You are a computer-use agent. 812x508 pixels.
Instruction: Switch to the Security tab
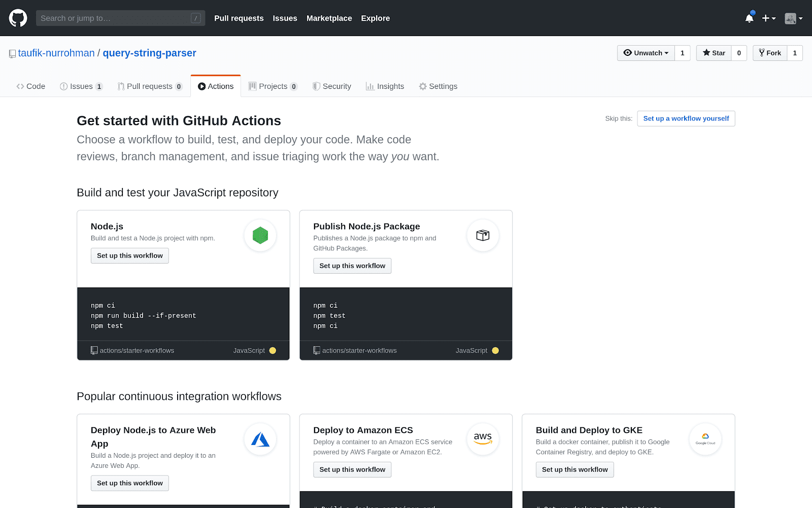(x=332, y=86)
